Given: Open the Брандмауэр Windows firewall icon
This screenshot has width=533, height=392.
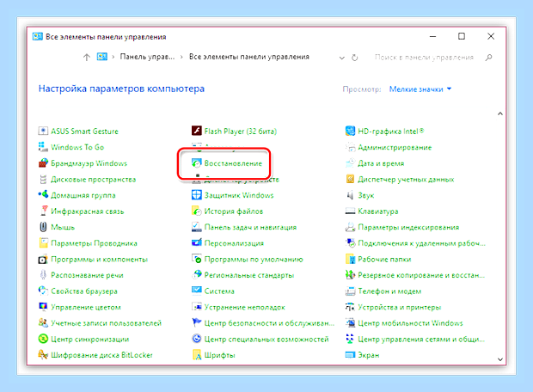Looking at the screenshot, I should coord(43,162).
